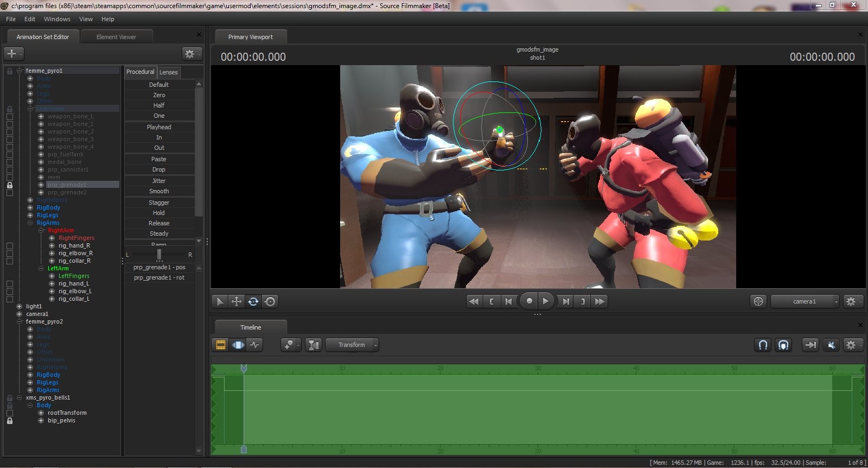Jump to end of clip button

pyautogui.click(x=565, y=301)
